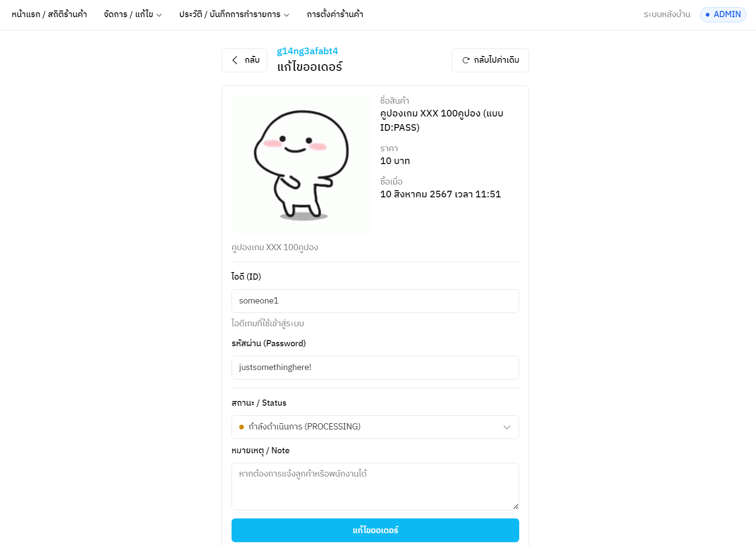The width and height of the screenshot is (756, 546).
Task: Click the chevron beside จัดการ / แก้ไข
Action: [159, 15]
